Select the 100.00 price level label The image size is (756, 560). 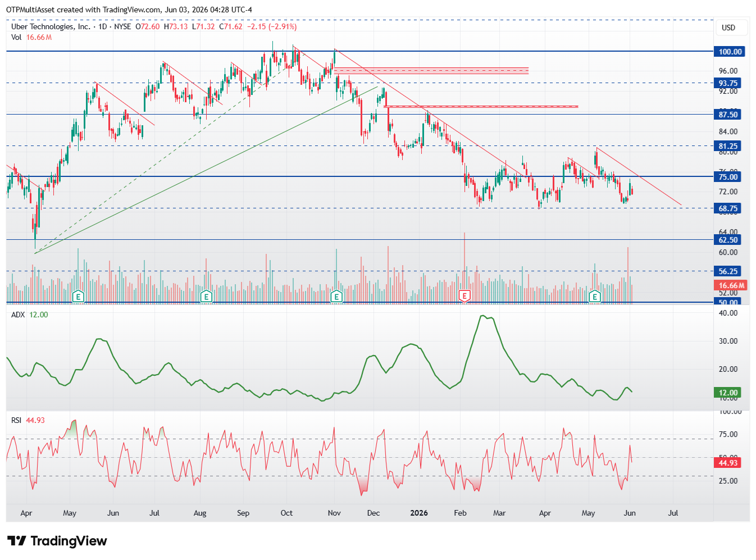[x=729, y=52]
